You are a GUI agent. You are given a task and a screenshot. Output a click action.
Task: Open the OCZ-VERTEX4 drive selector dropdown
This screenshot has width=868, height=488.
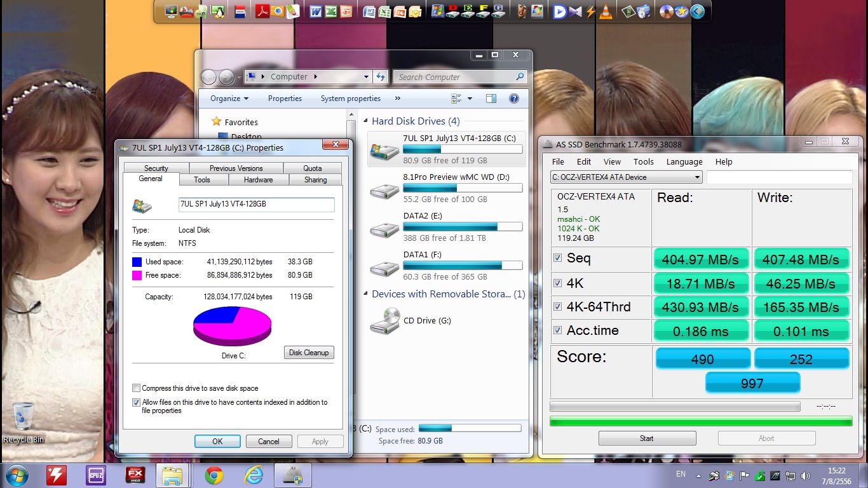626,177
